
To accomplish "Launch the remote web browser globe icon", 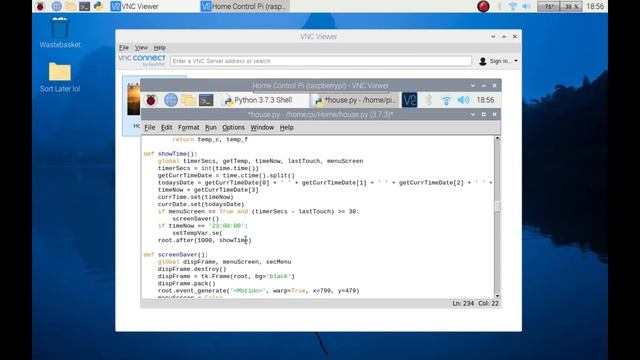I will pos(171,100).
